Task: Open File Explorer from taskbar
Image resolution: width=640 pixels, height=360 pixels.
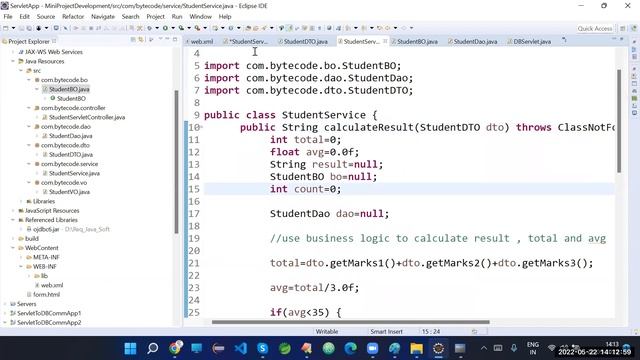Action: (x=416, y=348)
